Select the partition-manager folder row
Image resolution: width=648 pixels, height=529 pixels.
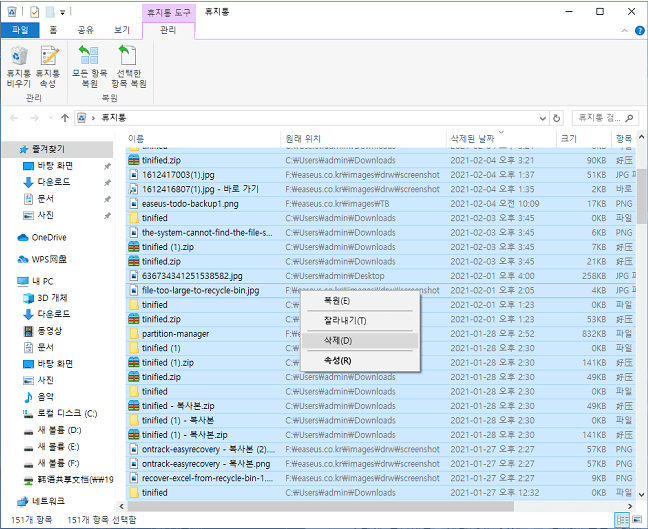[x=381, y=334]
